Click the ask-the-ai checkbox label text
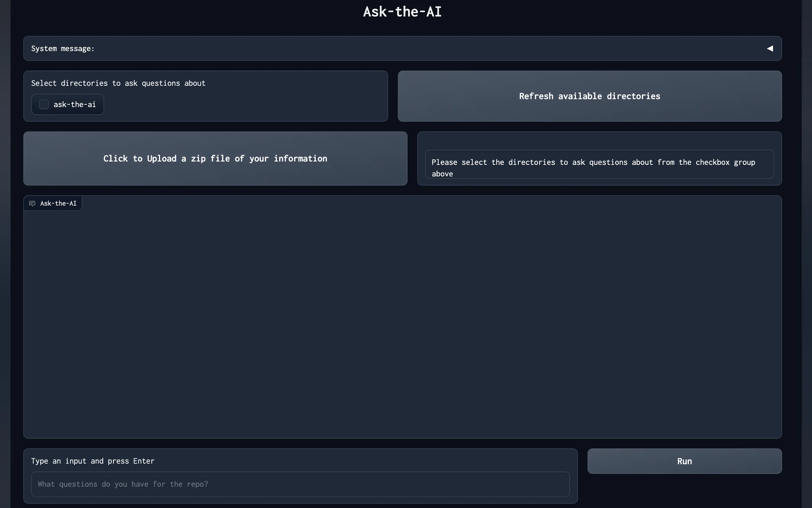 [74, 105]
